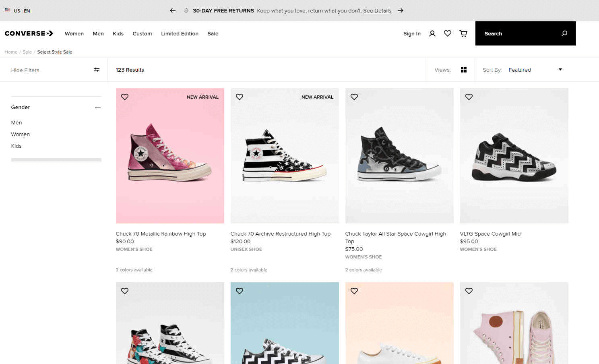The image size is (599, 364).
Task: Favorite the blue background zigzag shoe
Action: point(240,291)
